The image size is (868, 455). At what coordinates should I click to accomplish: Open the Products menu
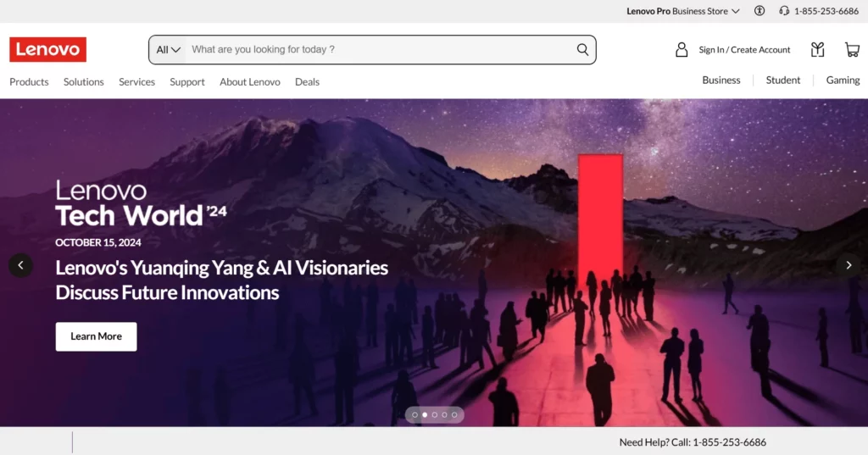(x=29, y=82)
